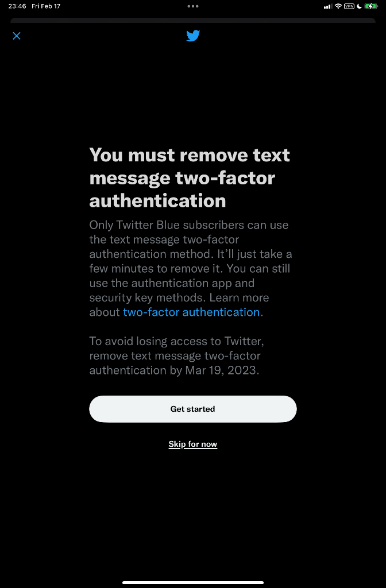Screen dimensions: 386x588
Task: Tap the Twitter bird logo
Action: [193, 36]
